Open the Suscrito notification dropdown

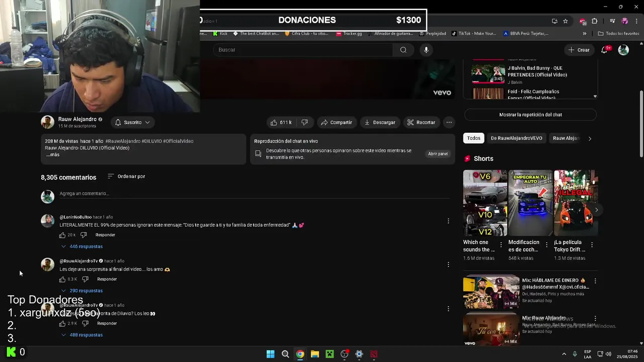(132, 122)
